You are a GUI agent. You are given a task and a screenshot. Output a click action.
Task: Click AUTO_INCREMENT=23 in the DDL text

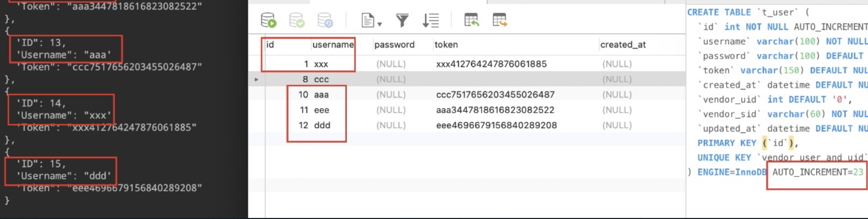point(817,172)
